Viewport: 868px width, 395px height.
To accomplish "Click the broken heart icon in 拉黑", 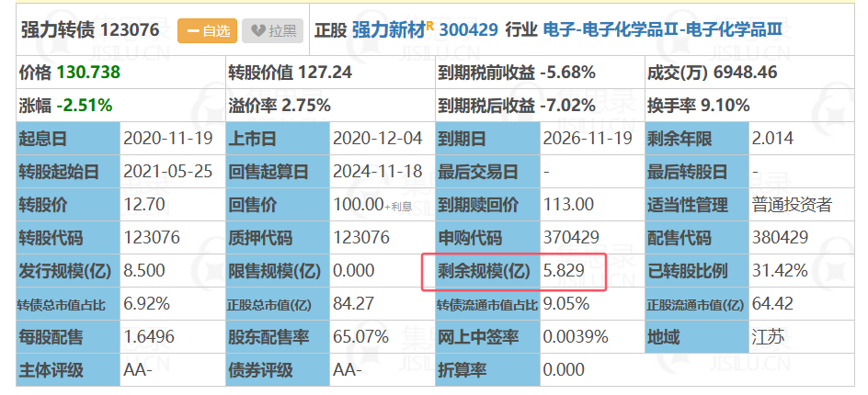I will pyautogui.click(x=258, y=31).
